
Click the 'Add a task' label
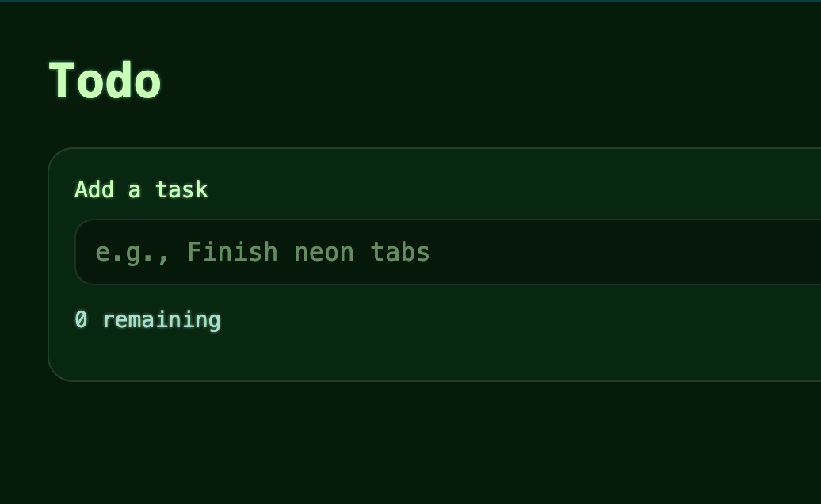141,189
